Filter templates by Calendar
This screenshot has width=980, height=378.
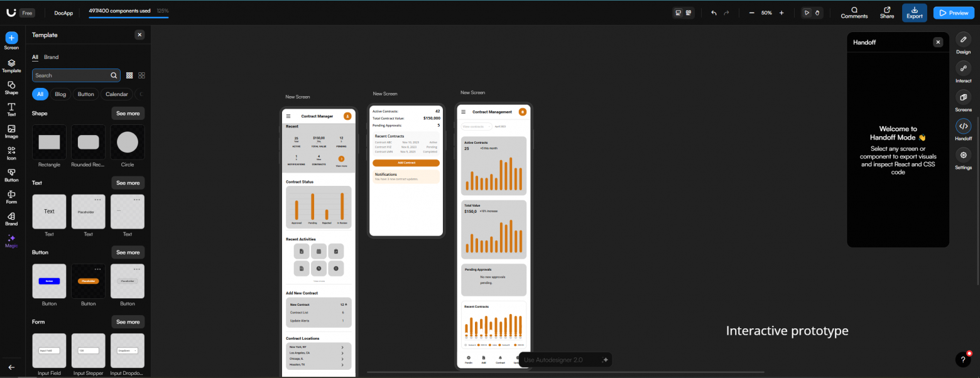tap(117, 94)
